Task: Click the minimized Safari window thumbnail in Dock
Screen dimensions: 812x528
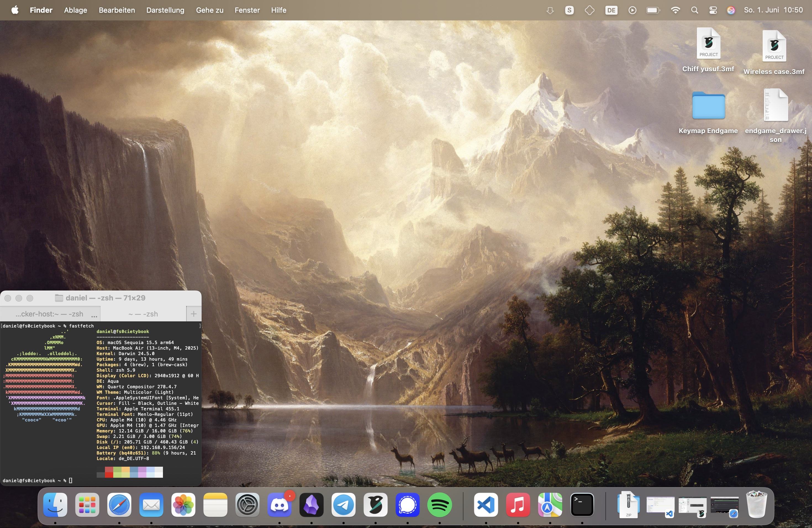Action: click(x=725, y=505)
